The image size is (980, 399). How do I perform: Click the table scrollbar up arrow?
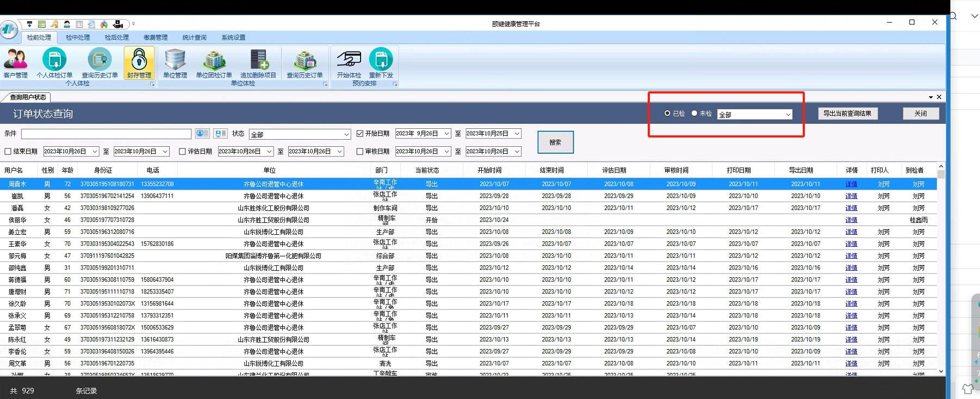click(x=941, y=166)
